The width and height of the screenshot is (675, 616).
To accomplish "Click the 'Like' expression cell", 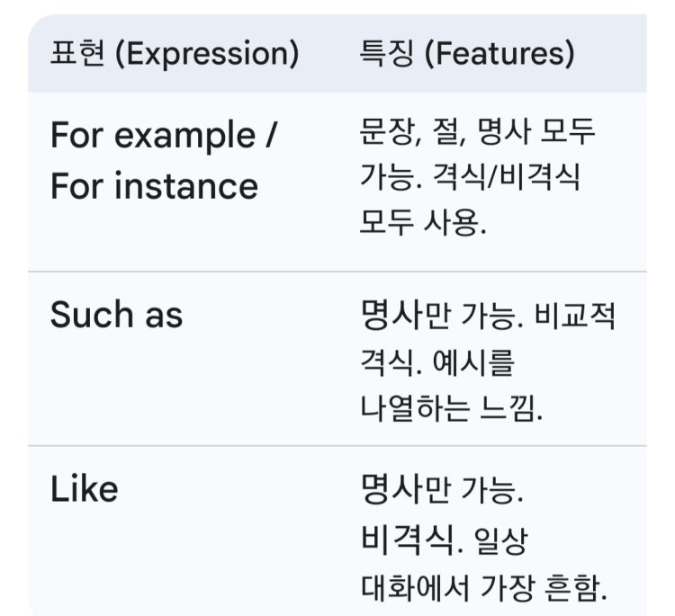I will [85, 489].
